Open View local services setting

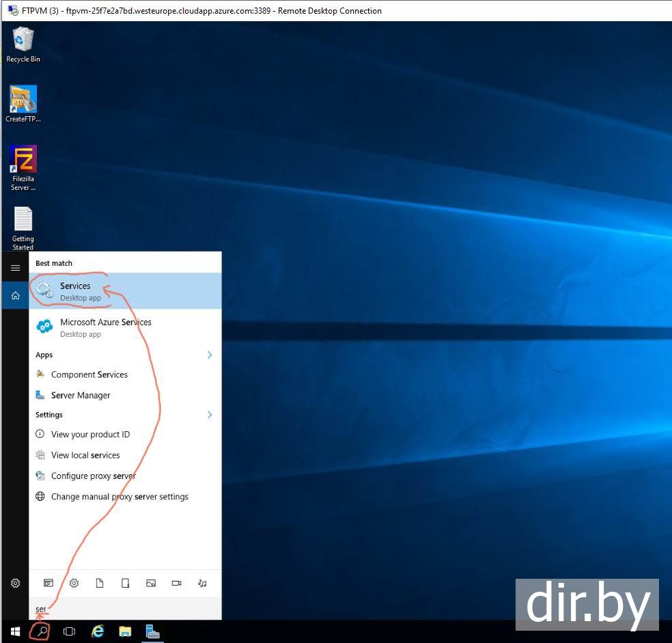coord(85,455)
